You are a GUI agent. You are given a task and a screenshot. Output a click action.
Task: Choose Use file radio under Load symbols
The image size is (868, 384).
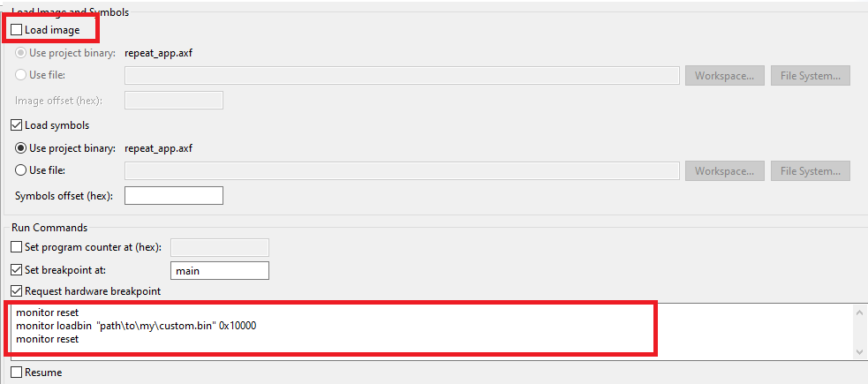21,170
